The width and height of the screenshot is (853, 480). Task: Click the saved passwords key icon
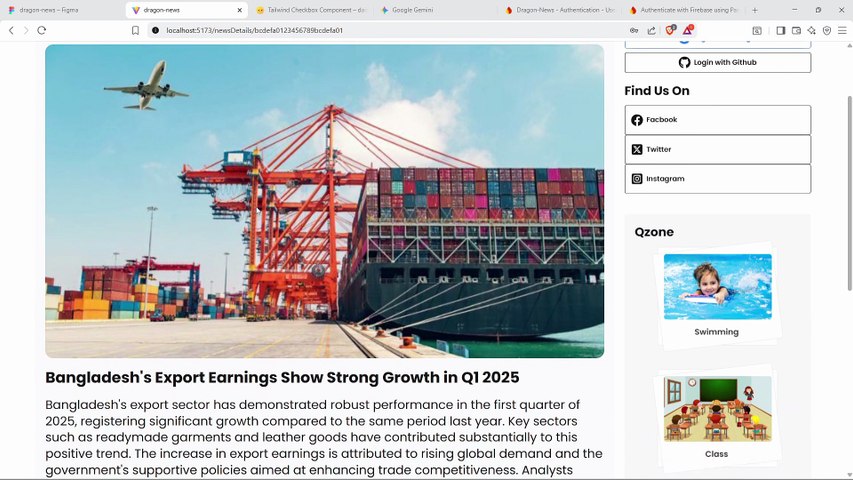point(634,30)
